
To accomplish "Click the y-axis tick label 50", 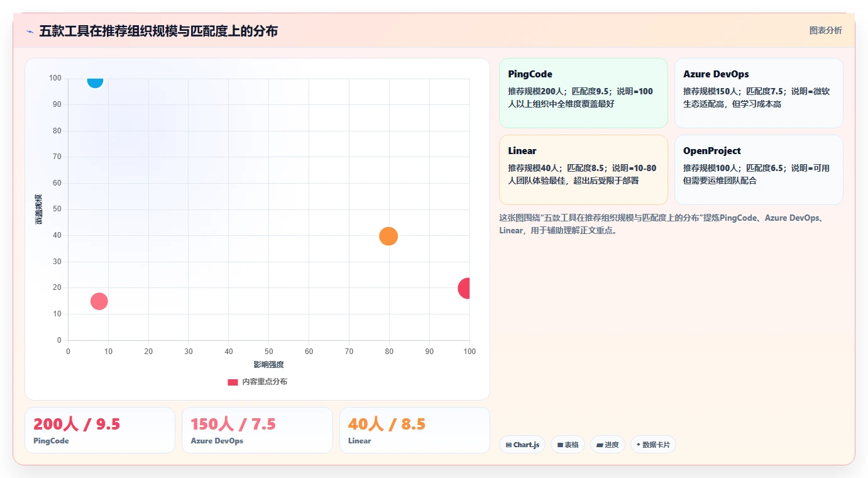I will (57, 209).
